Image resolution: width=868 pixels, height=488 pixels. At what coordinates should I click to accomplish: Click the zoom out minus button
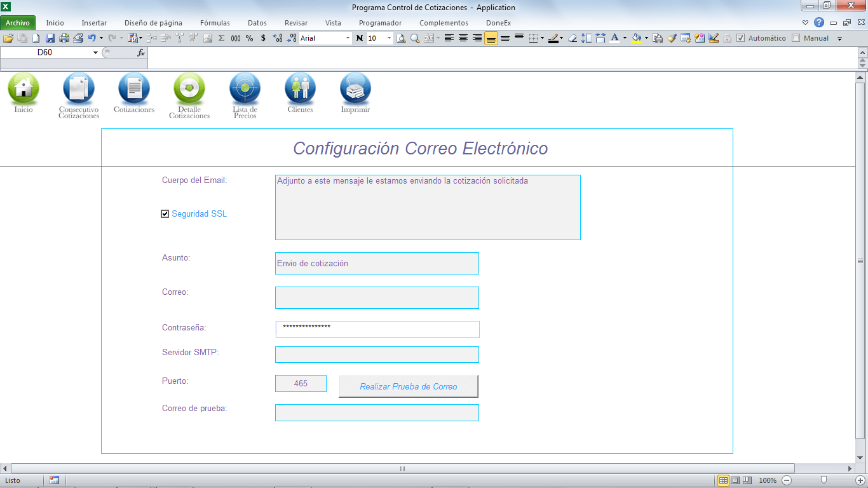[787, 480]
